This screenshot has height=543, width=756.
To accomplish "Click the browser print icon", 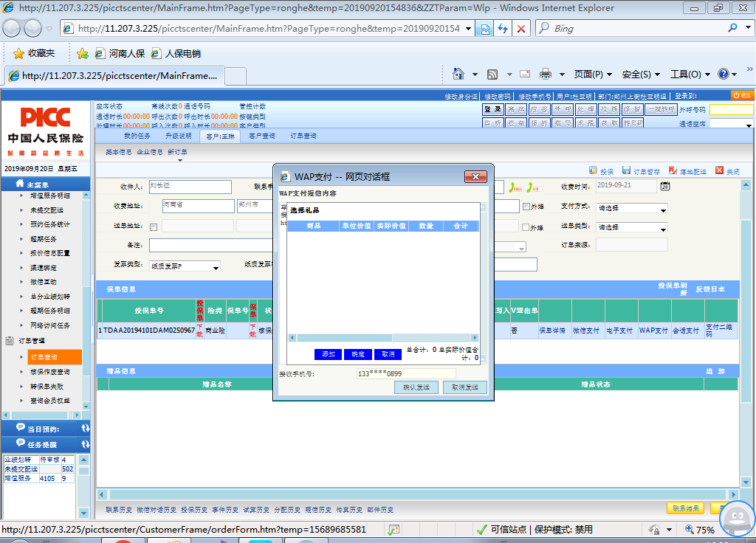I will [x=546, y=75].
